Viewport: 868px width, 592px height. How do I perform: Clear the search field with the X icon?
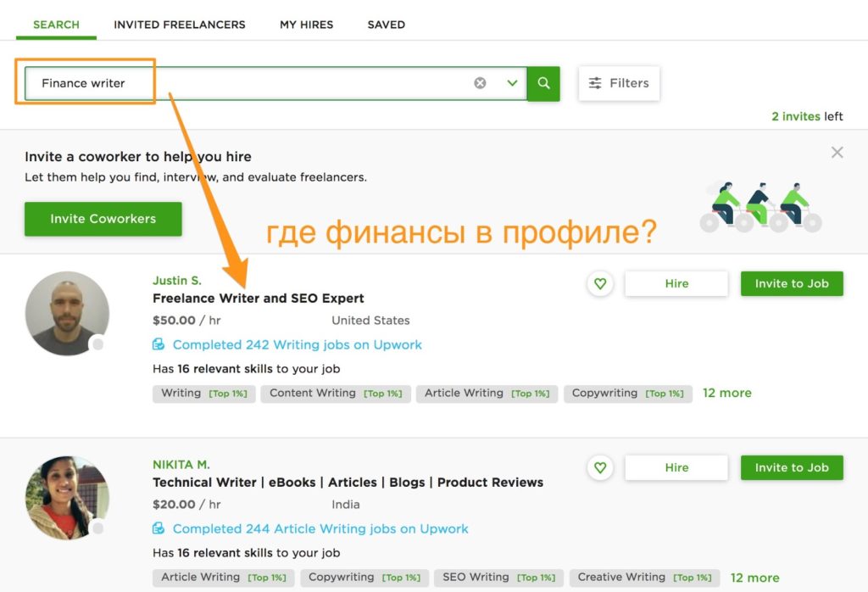pos(480,83)
